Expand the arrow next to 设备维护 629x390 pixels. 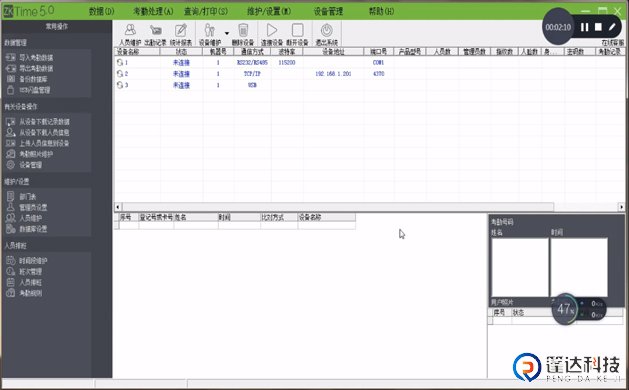227,33
